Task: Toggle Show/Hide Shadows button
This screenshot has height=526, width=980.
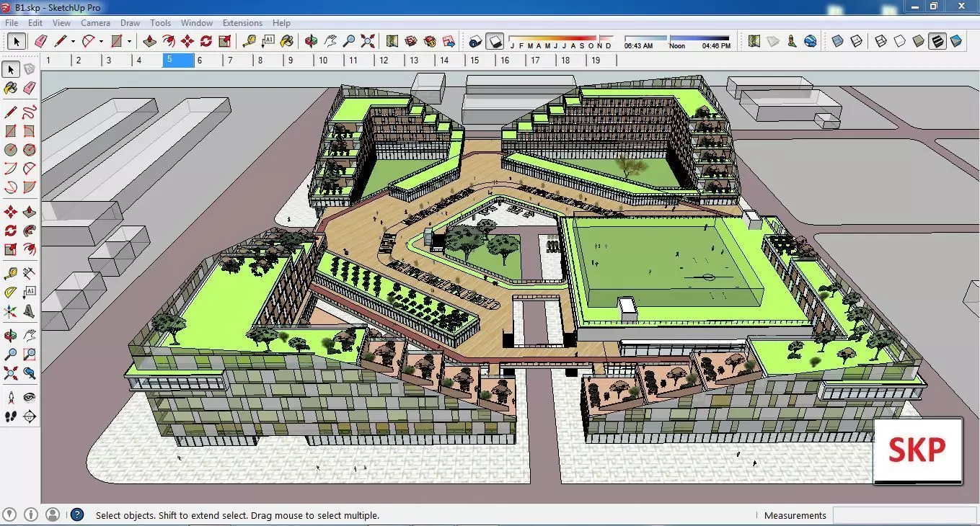Action: coord(495,41)
